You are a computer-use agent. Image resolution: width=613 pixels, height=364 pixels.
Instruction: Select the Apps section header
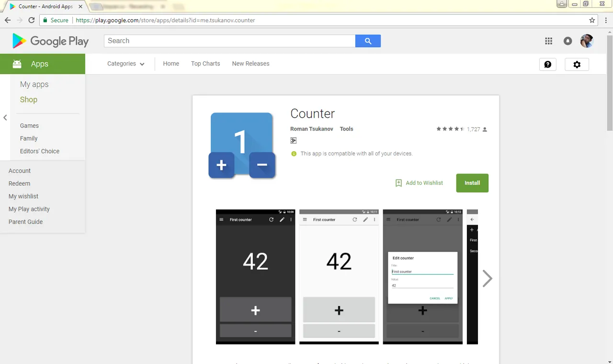(43, 64)
